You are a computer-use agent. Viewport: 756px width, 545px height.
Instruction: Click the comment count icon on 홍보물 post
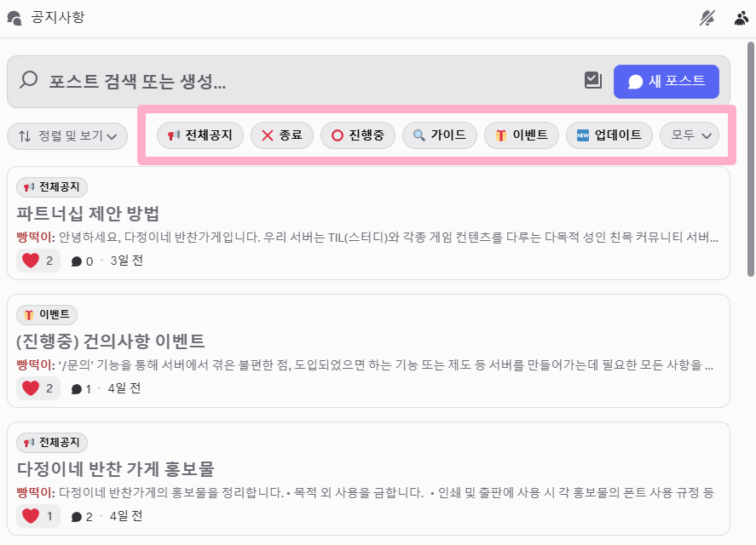[76, 517]
